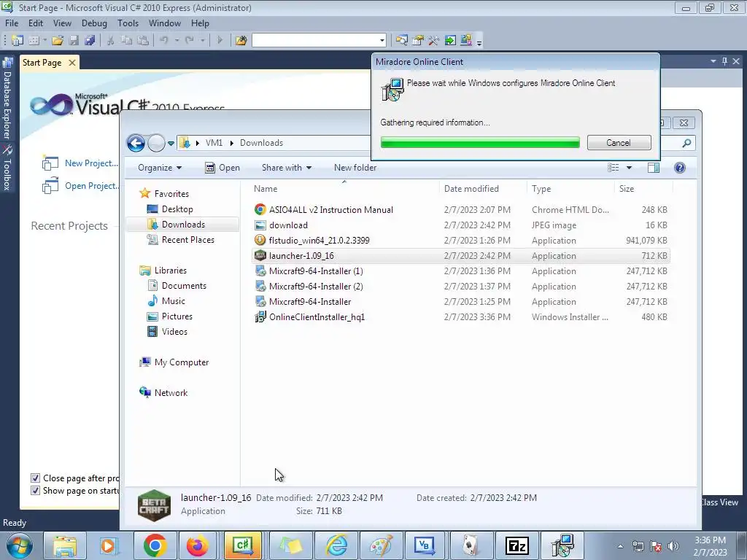Click the Start Debugging play icon

220,41
